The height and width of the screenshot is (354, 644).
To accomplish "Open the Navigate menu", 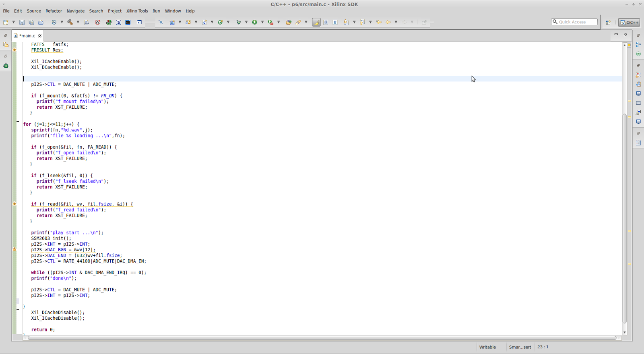I will [x=76, y=11].
